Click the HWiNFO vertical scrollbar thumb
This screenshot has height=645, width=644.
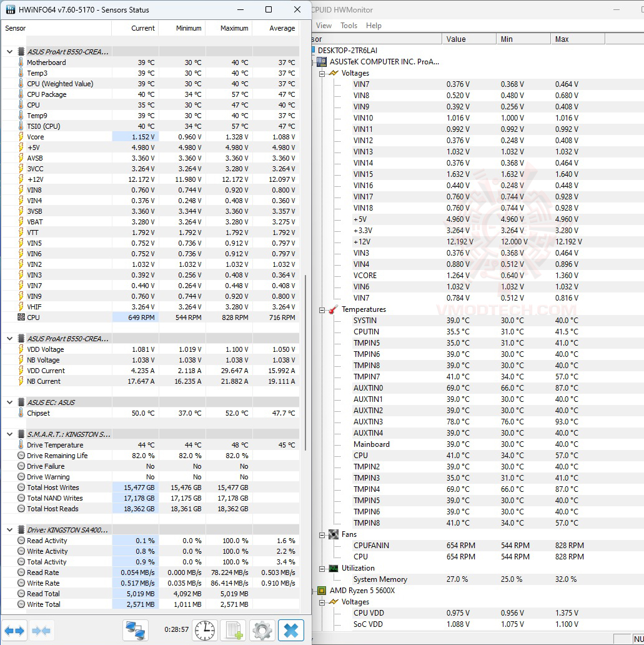point(305,362)
